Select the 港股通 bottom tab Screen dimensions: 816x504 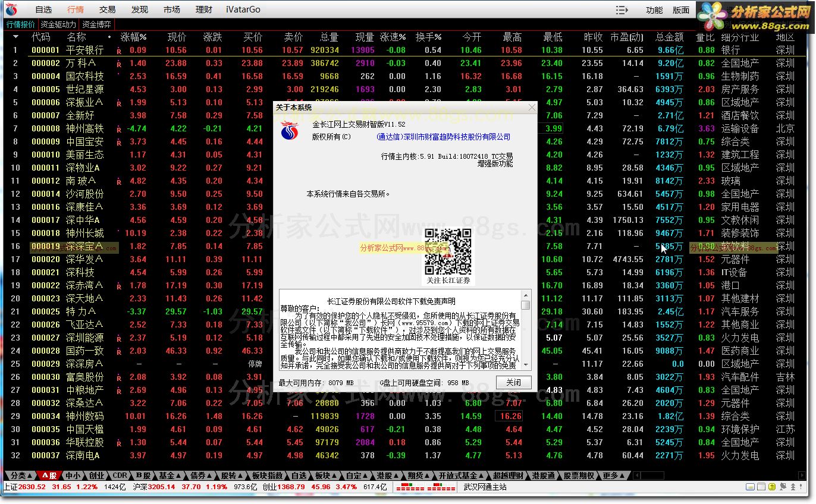(x=544, y=475)
